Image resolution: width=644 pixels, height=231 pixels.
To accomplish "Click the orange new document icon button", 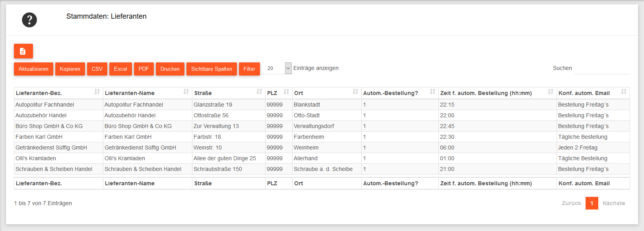I will pos(23,51).
